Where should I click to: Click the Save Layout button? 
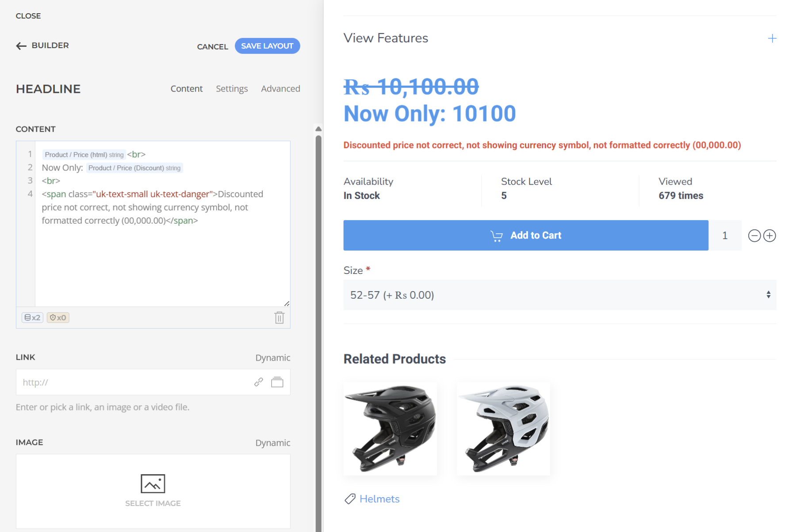[267, 46]
